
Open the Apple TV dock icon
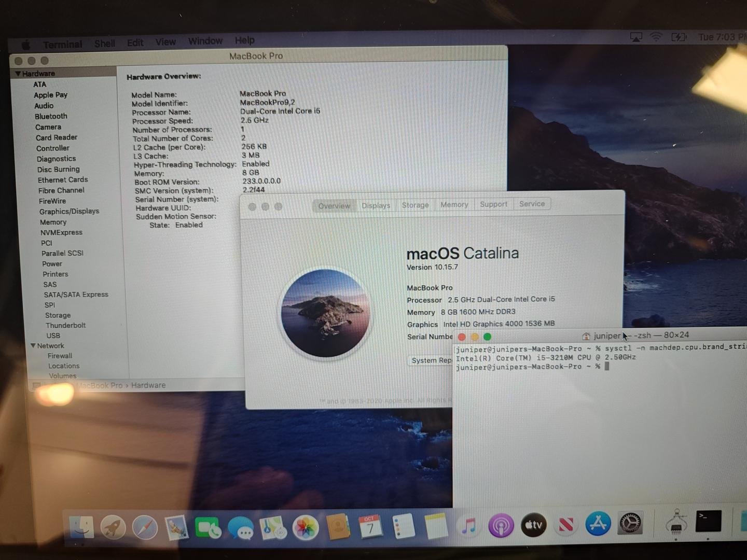[533, 525]
